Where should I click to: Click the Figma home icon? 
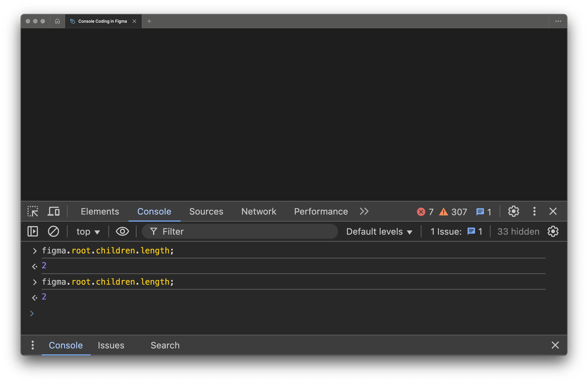tap(57, 21)
